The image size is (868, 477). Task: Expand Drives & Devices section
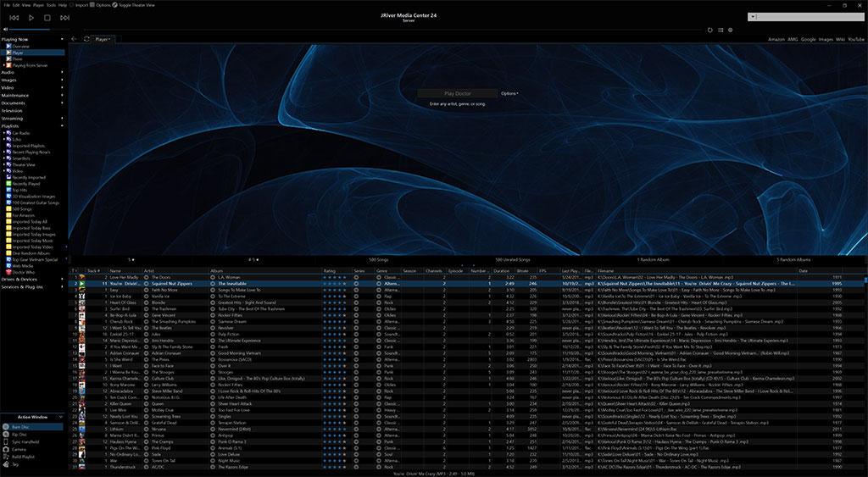pyautogui.click(x=62, y=280)
